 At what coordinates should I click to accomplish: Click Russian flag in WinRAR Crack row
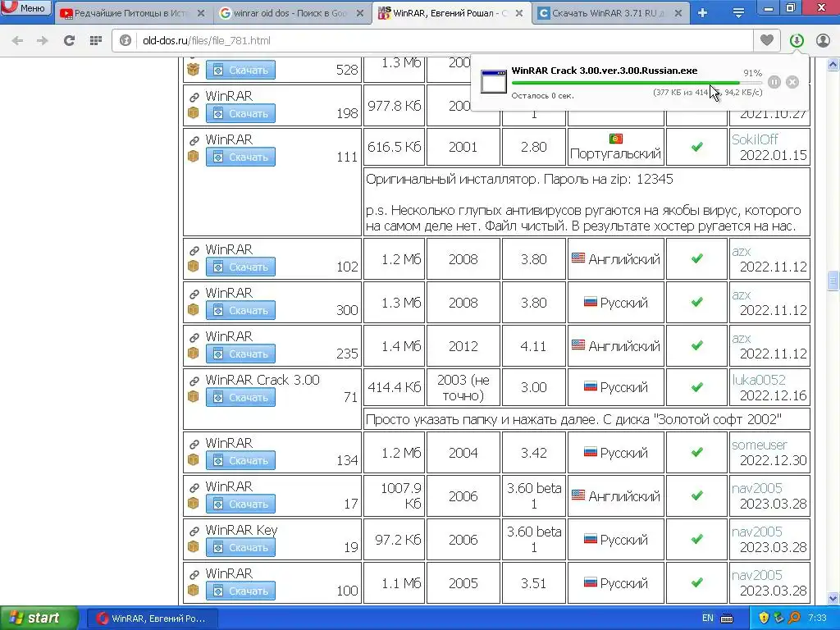tap(591, 386)
